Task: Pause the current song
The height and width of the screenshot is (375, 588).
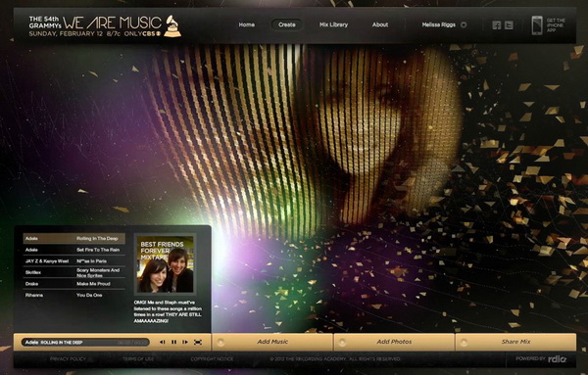Action: click(174, 342)
